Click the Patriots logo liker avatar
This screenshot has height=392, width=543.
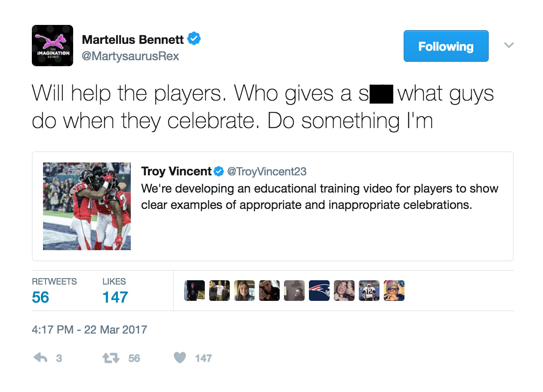point(319,291)
